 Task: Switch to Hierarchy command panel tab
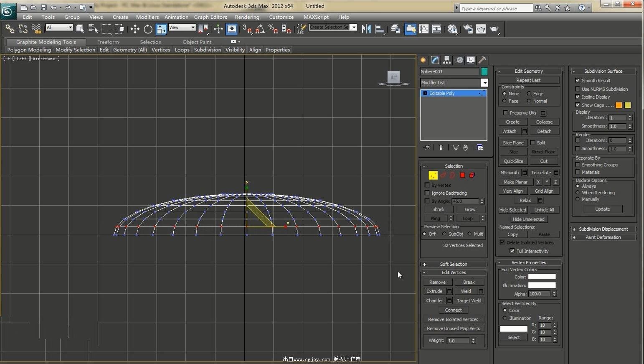(x=447, y=60)
